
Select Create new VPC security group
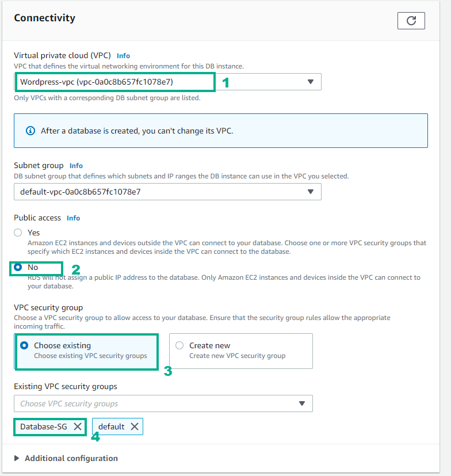[179, 345]
